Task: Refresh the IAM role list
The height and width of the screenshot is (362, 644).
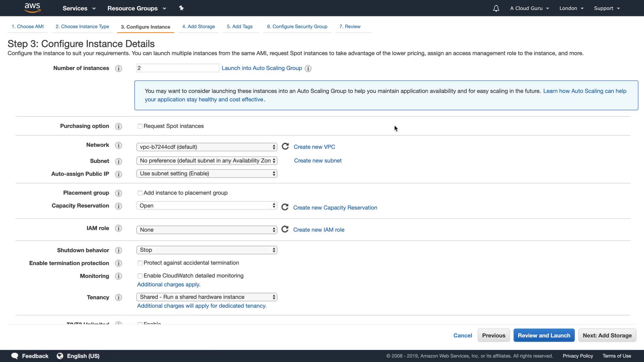Action: (x=285, y=229)
